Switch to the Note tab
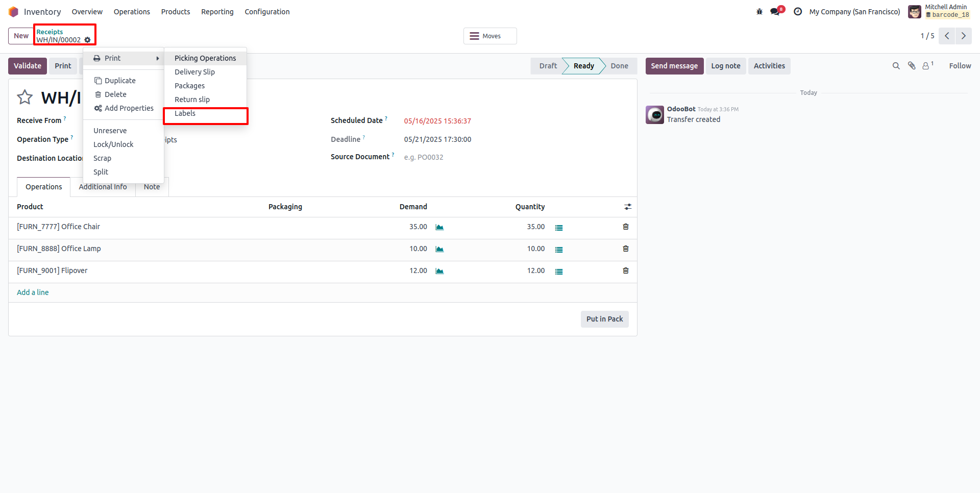The width and height of the screenshot is (980, 493). point(152,187)
